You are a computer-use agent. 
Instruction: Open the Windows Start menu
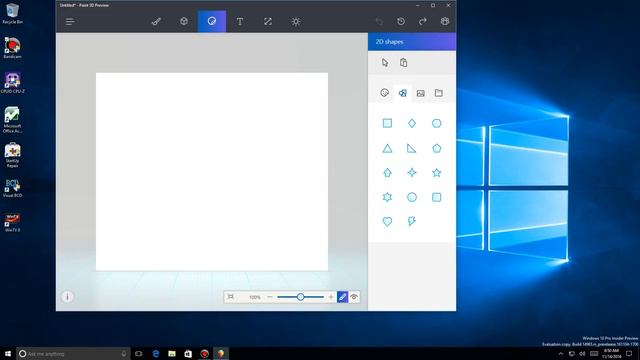[8, 353]
